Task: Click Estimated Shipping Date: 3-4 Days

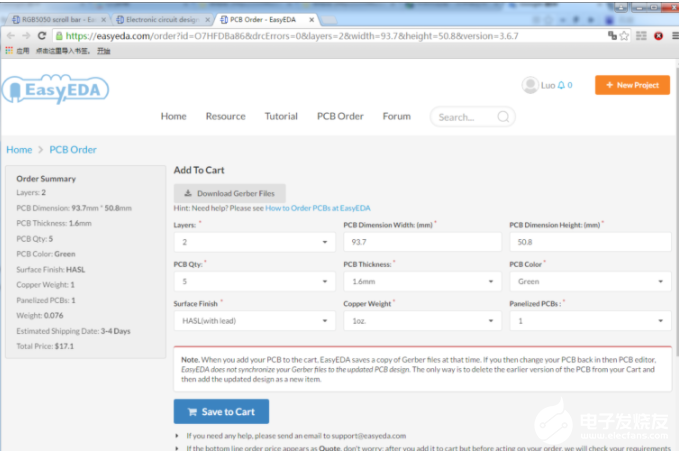Action: tap(73, 331)
